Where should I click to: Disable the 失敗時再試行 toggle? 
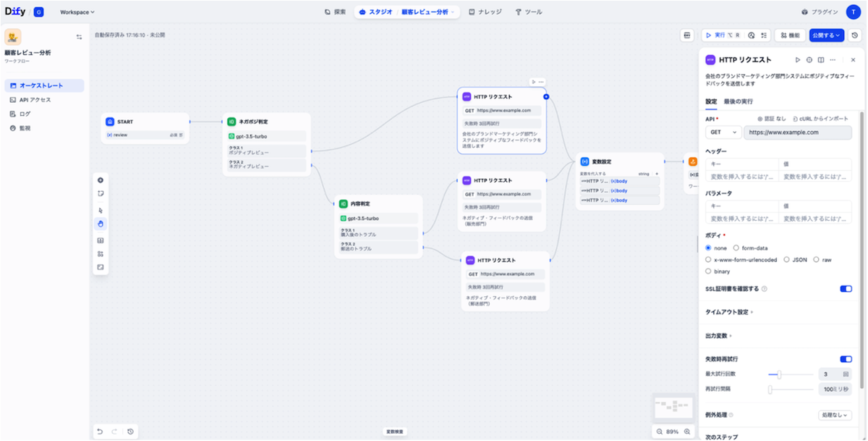tap(846, 359)
